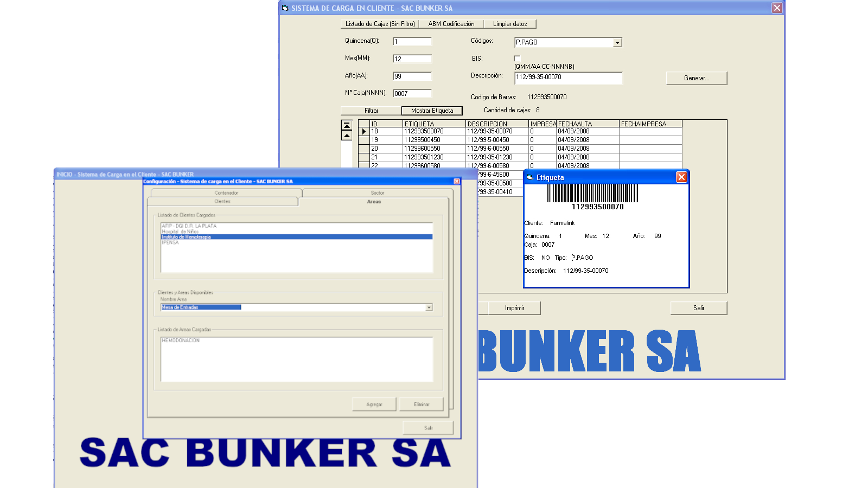Switch to the Clientes tab
This screenshot has width=868, height=488.
pos(222,202)
